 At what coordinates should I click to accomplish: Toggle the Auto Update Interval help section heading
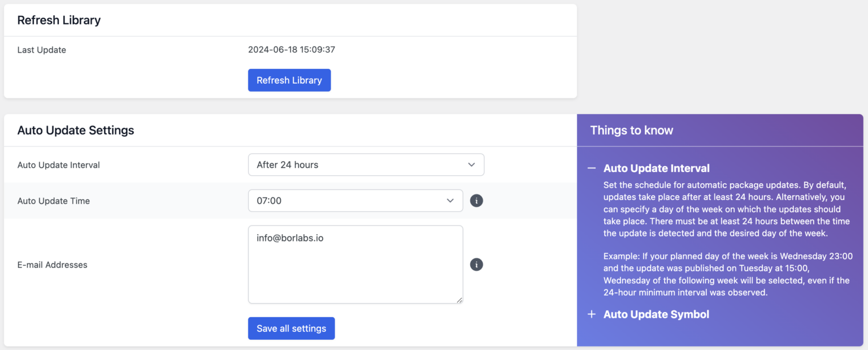(657, 168)
